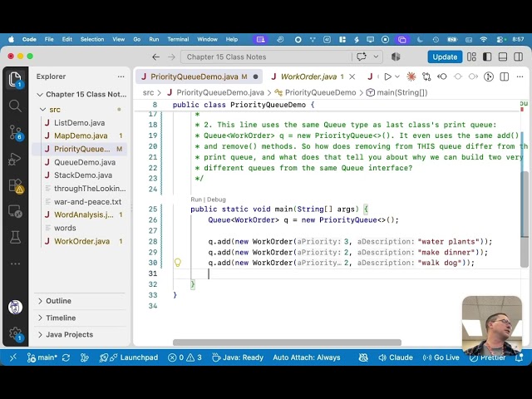Image resolution: width=532 pixels, height=399 pixels.
Task: Open the Explorer view in activity bar
Action: 15,80
